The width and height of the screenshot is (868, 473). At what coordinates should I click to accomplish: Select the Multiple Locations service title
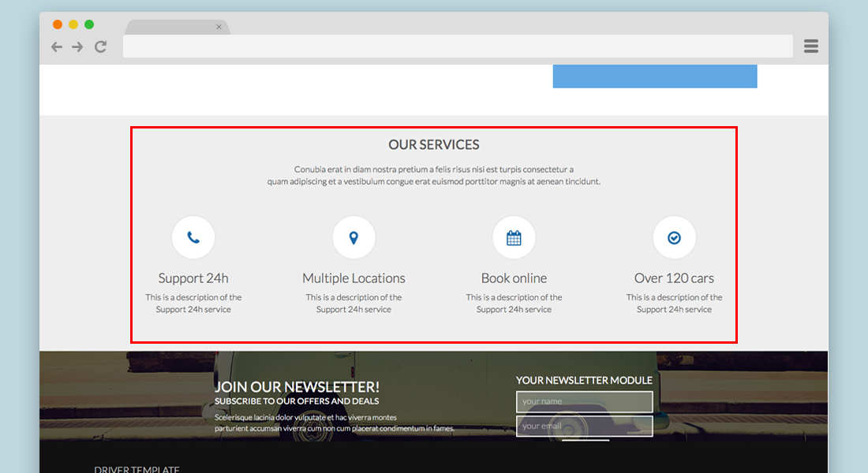354,278
